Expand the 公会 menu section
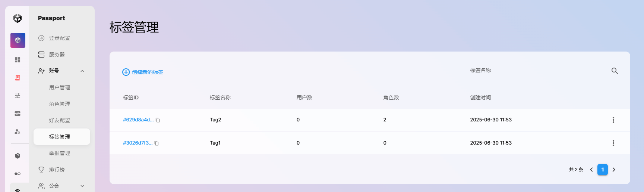The image size is (644, 192). pyautogui.click(x=82, y=186)
